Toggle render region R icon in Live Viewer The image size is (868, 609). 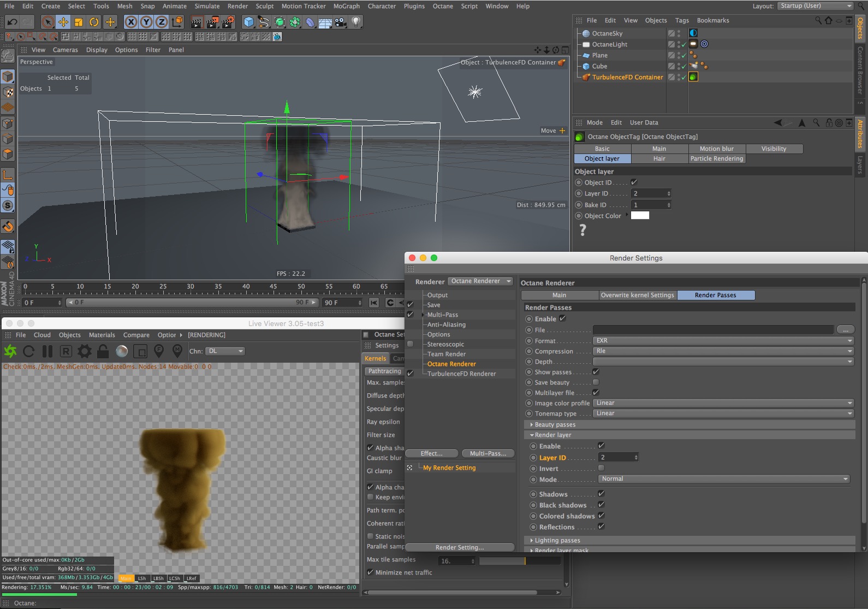[x=66, y=351]
